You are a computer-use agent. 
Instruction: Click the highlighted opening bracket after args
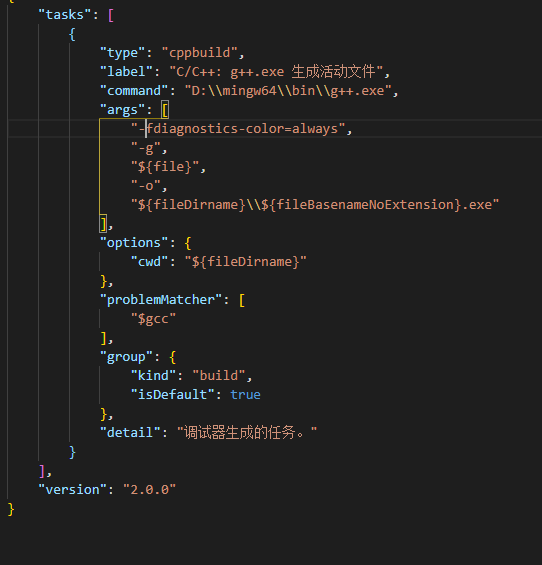[165, 110]
